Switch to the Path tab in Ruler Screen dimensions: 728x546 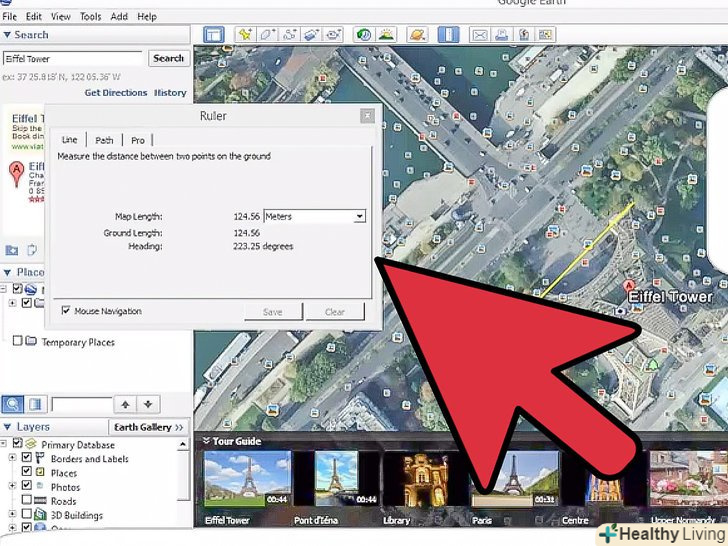104,140
